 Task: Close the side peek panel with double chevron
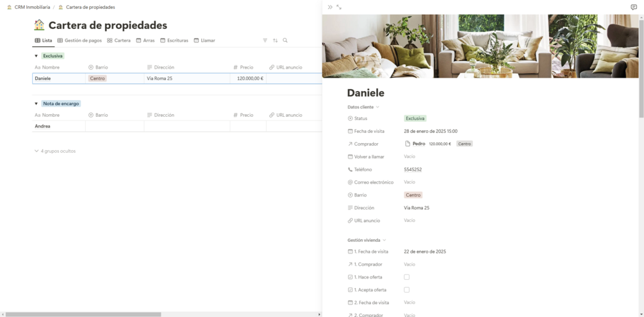330,7
